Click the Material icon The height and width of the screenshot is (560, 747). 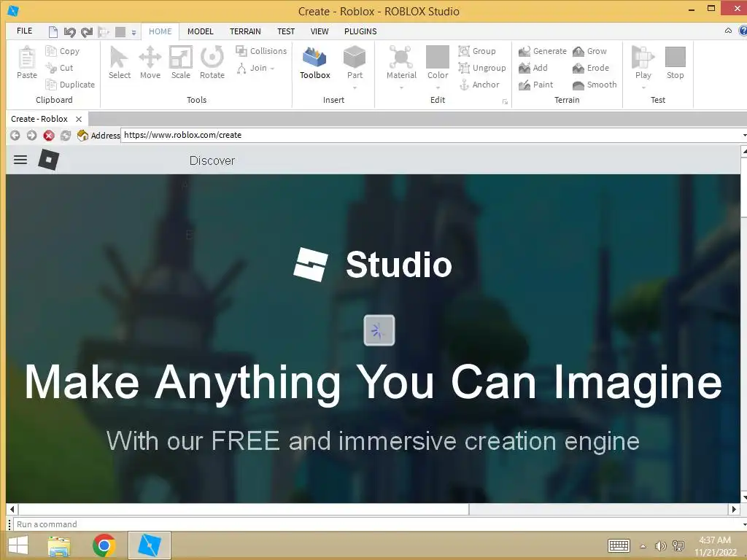click(x=401, y=58)
